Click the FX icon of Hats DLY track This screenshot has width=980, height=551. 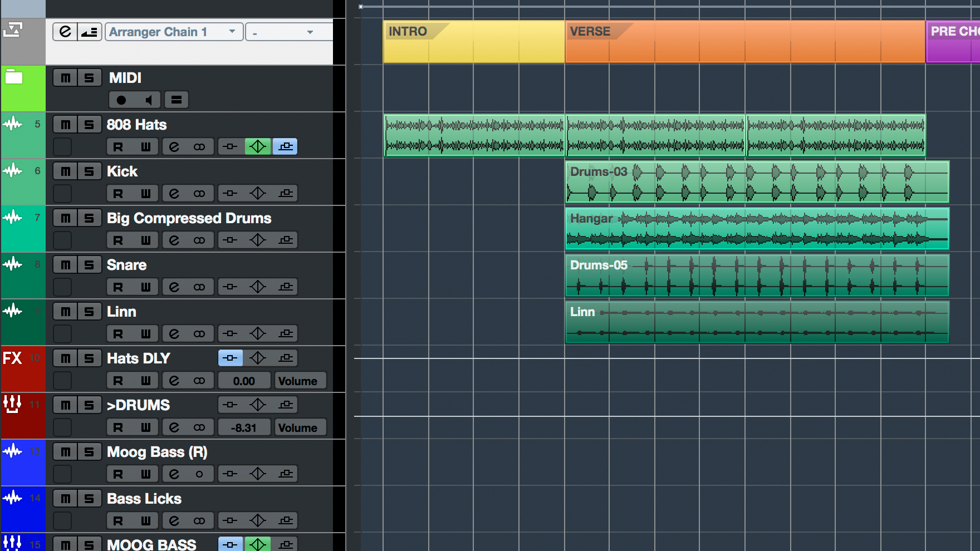12,358
